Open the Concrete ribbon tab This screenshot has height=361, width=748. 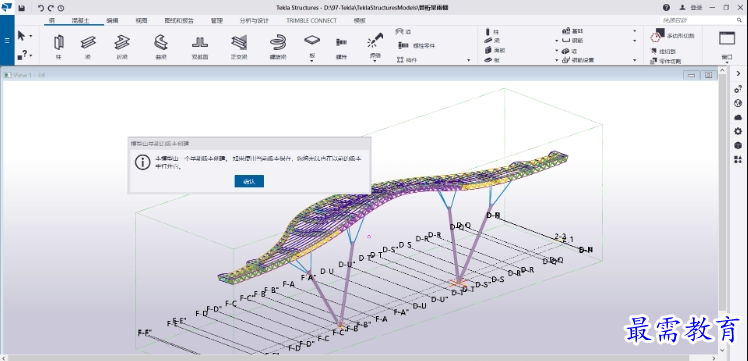tap(81, 21)
